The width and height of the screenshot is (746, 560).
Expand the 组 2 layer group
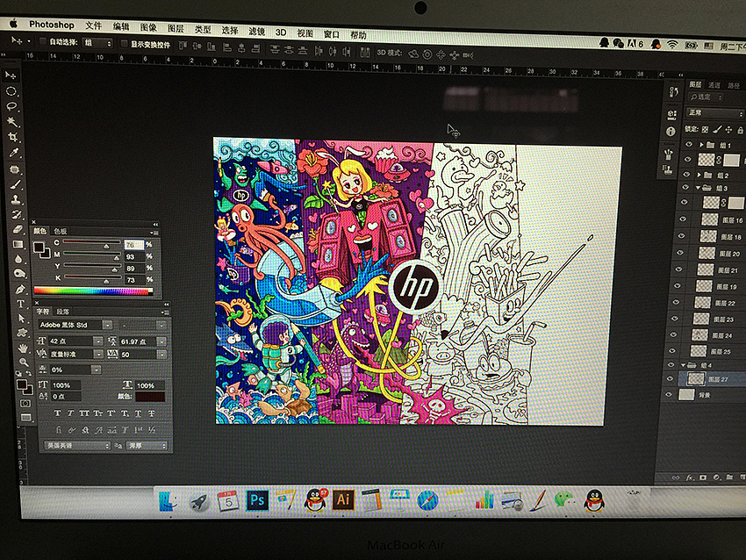[699, 176]
